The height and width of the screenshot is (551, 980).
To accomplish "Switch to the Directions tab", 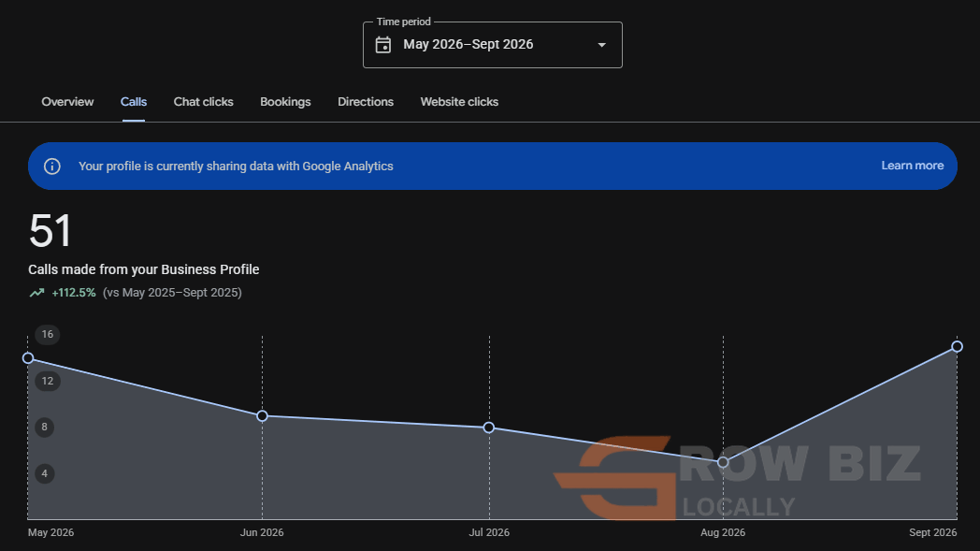I will 366,102.
